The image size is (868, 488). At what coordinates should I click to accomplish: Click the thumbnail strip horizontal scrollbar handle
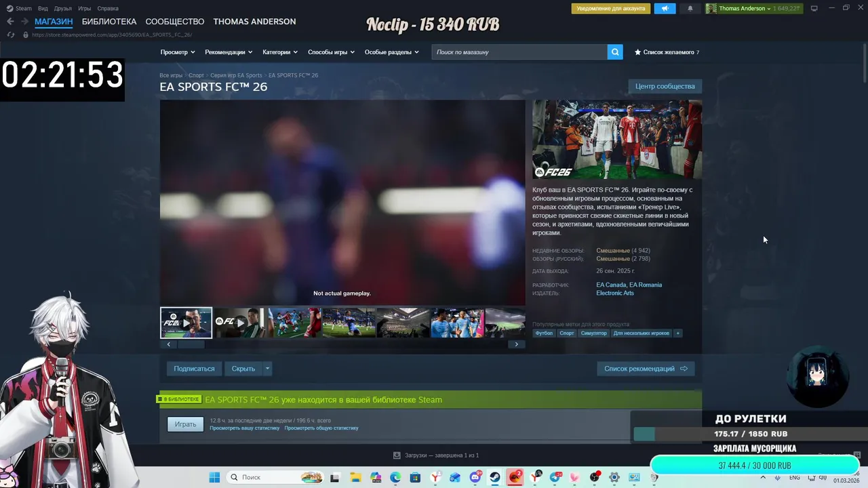pos(191,344)
